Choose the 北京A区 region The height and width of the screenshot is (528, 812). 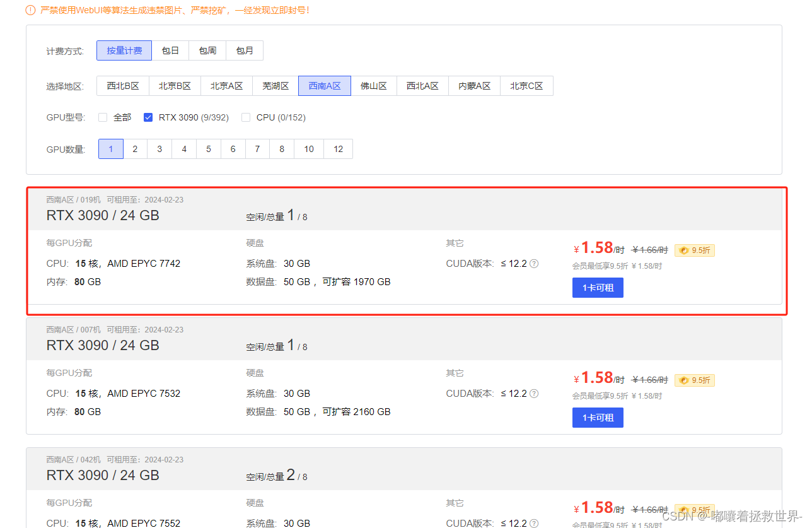(226, 86)
